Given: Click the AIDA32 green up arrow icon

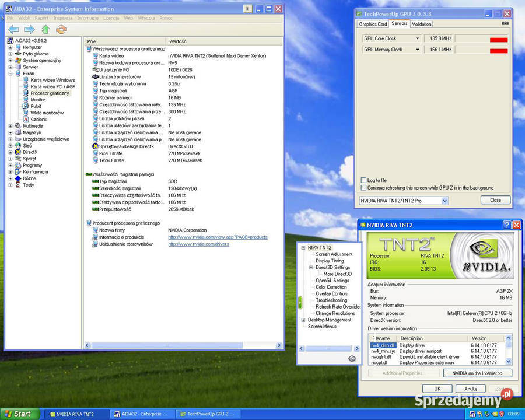Looking at the screenshot, I should pyautogui.click(x=45, y=30).
